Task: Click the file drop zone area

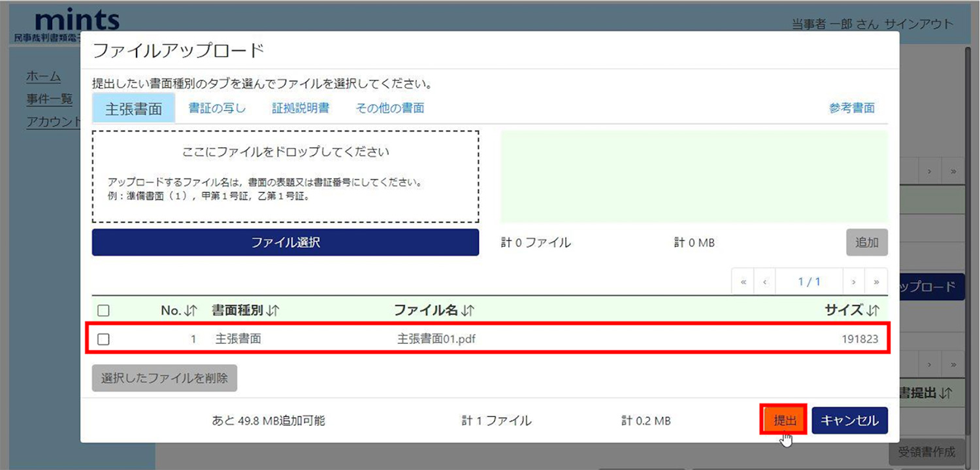Action: 286,176
